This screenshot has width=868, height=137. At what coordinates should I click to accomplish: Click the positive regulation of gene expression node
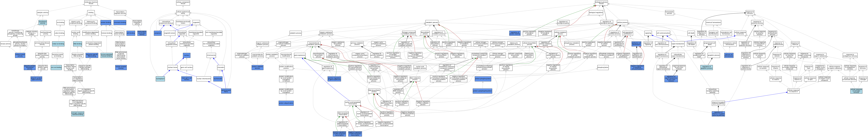[x=334, y=79]
